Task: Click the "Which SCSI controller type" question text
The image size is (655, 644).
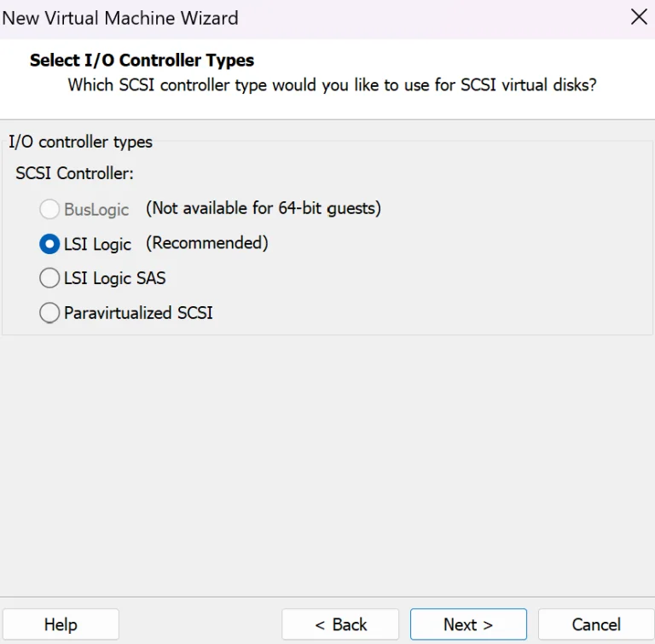Action: click(x=332, y=84)
